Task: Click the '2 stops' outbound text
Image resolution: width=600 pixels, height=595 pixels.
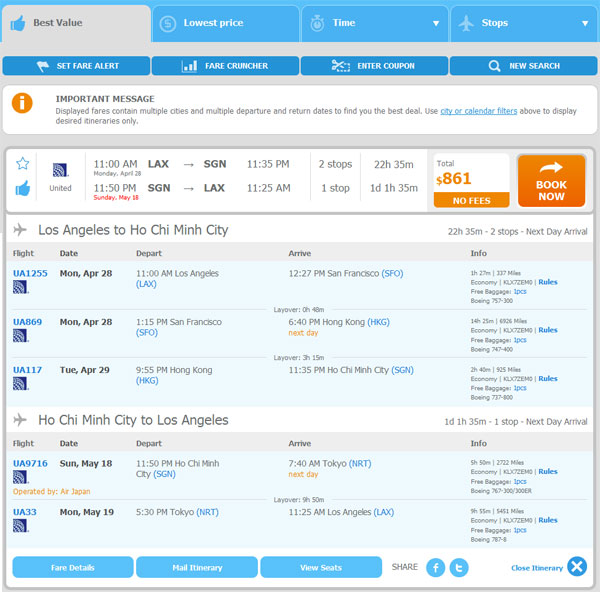Action: 335,165
